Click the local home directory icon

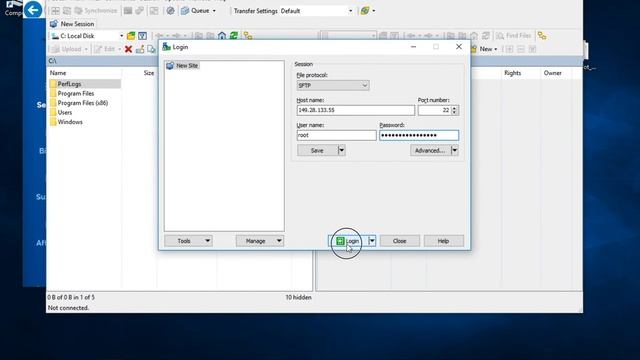[222, 36]
